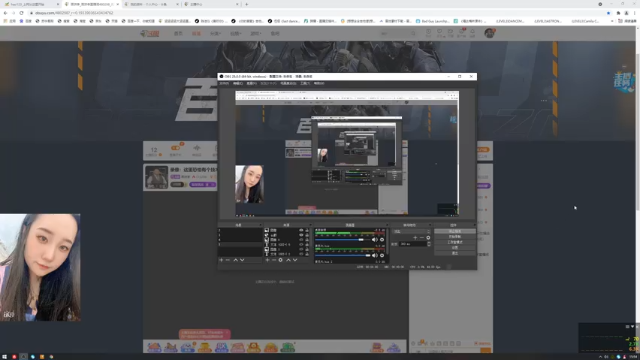Move the selected source up with the arrow icon

pos(288,260)
